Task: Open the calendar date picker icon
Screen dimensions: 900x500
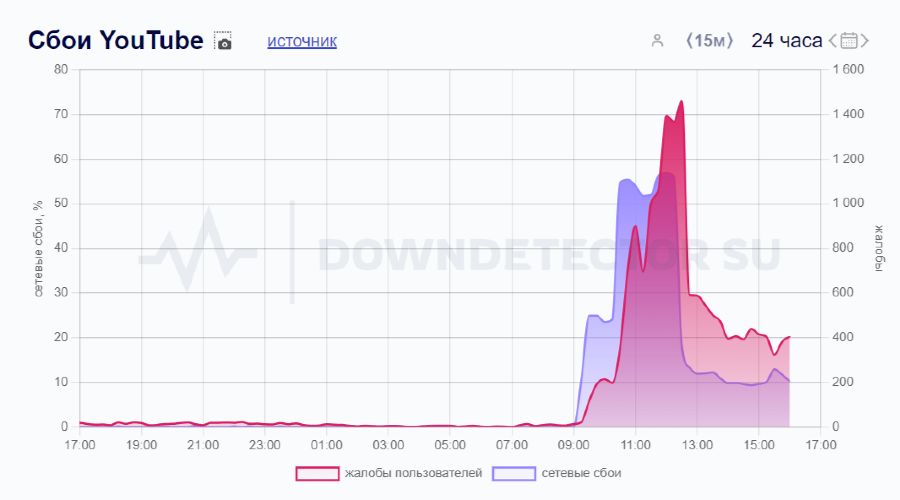Action: point(849,41)
